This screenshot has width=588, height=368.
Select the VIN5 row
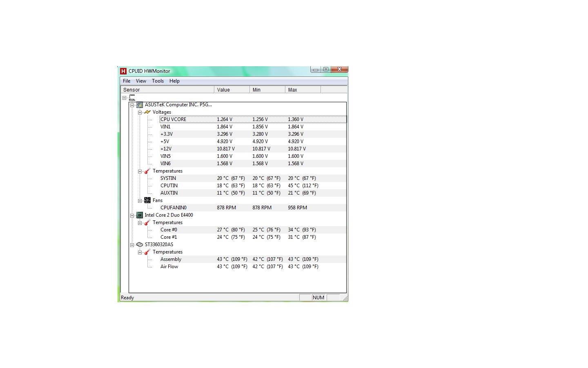pyautogui.click(x=253, y=156)
